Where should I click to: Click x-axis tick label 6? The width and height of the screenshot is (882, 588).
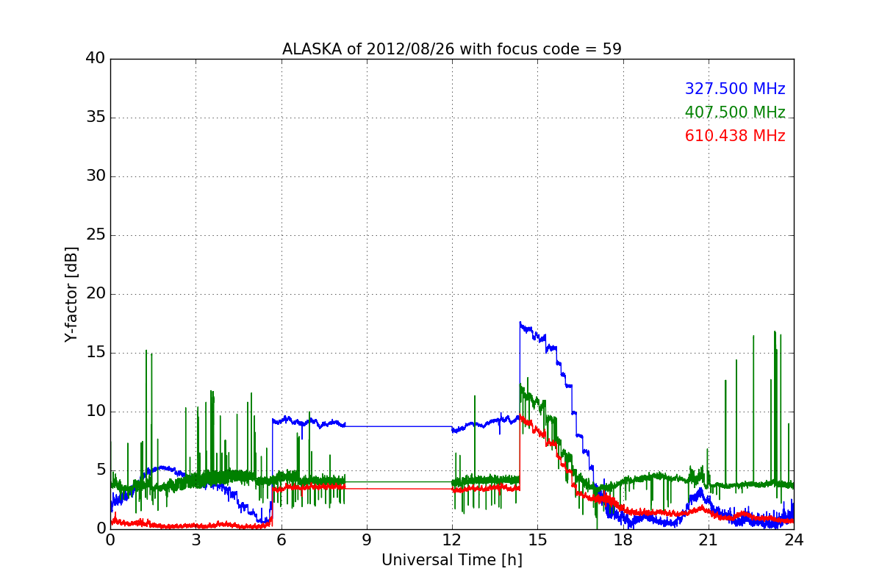[282, 539]
